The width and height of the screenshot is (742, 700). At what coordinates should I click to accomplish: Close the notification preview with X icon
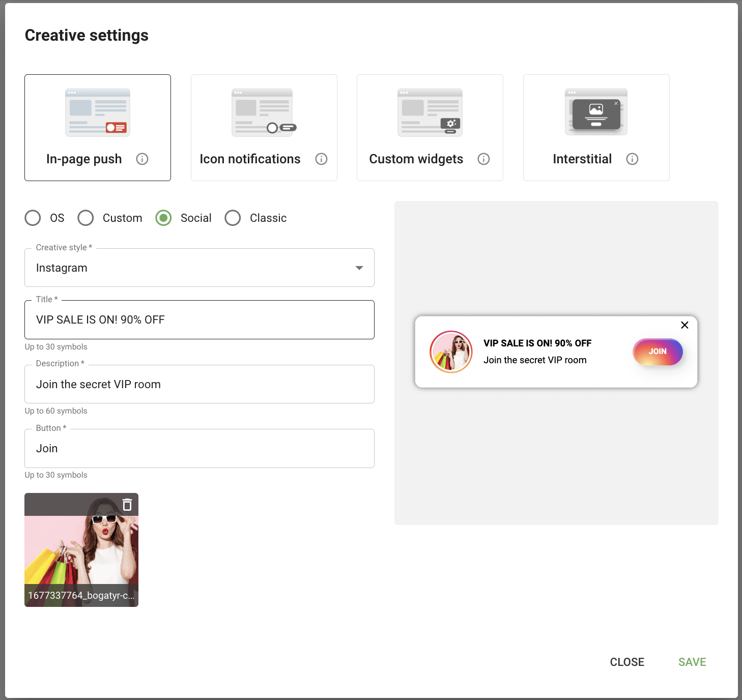point(684,325)
